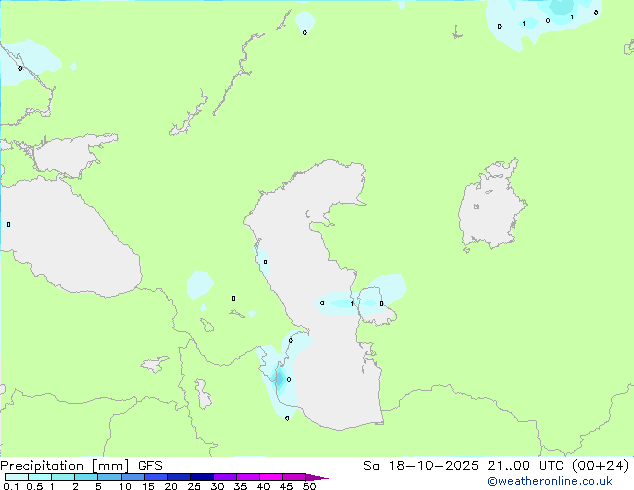Click the 45–50 mm legend swatch
Viewport: 634px width, 490px height.
tap(294, 477)
